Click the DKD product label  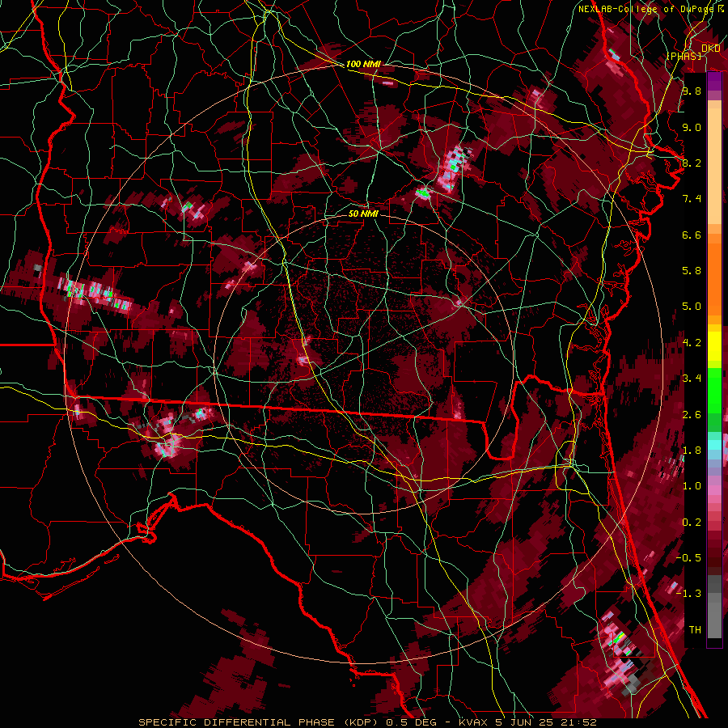coord(711,49)
